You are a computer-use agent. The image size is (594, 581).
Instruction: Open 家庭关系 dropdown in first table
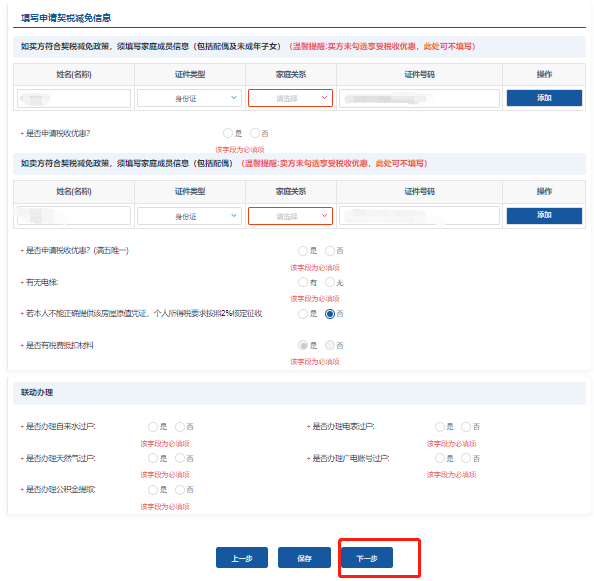tap(290, 98)
